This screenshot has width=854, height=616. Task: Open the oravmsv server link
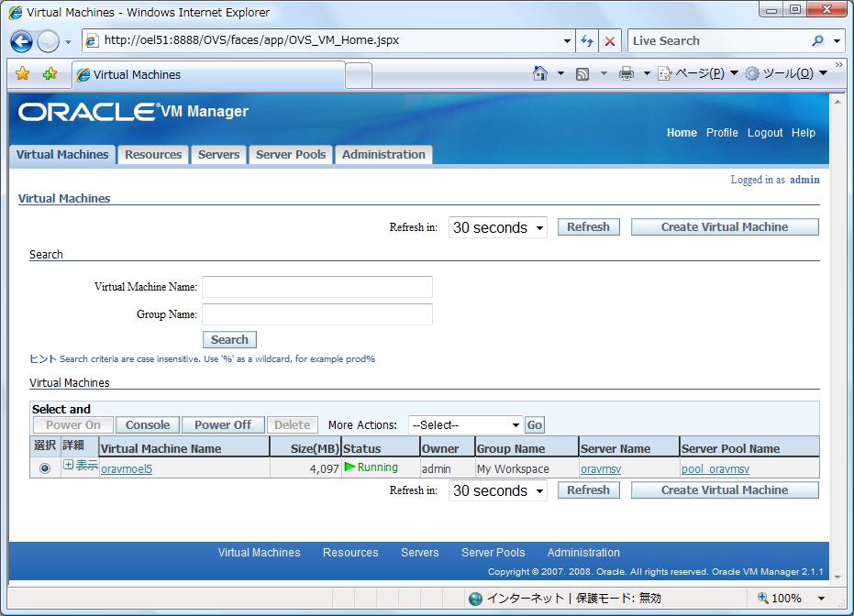pos(601,468)
